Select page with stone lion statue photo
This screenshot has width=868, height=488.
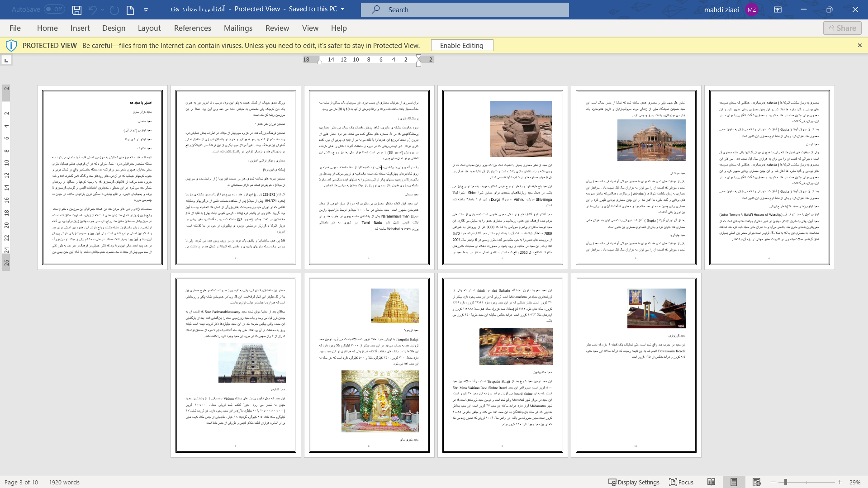pos(503,177)
